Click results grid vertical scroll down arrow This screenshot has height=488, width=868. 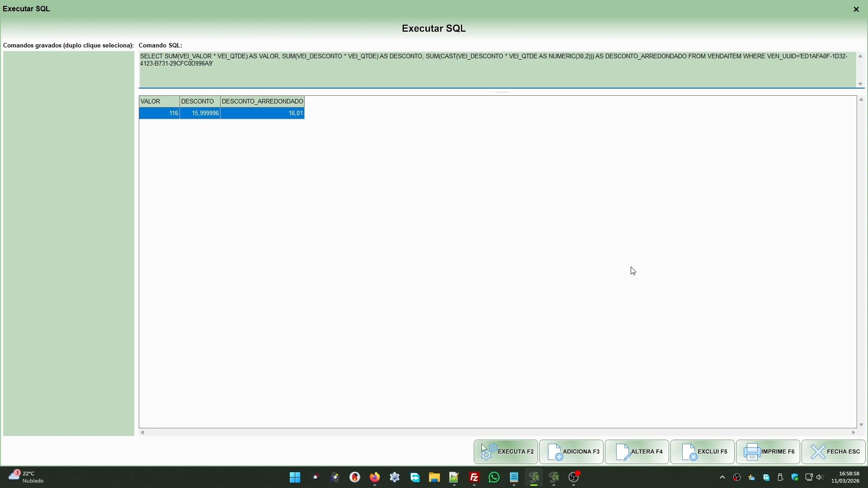click(861, 424)
